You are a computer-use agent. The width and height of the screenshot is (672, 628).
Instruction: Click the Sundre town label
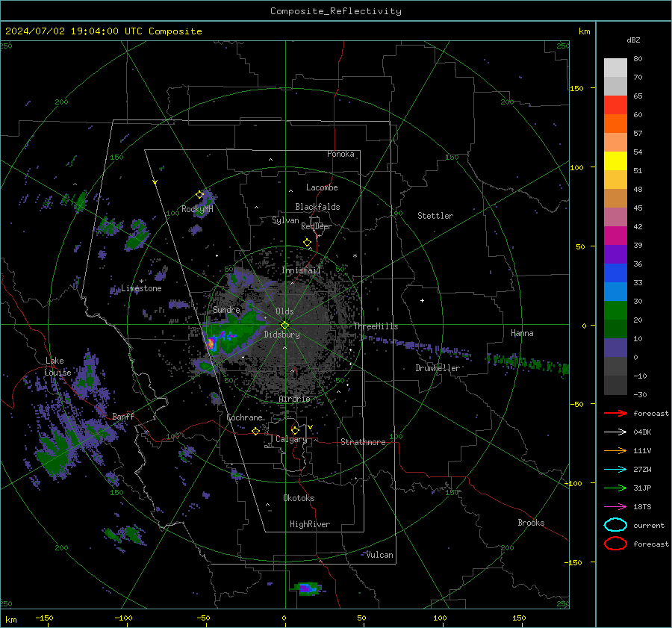(226, 310)
